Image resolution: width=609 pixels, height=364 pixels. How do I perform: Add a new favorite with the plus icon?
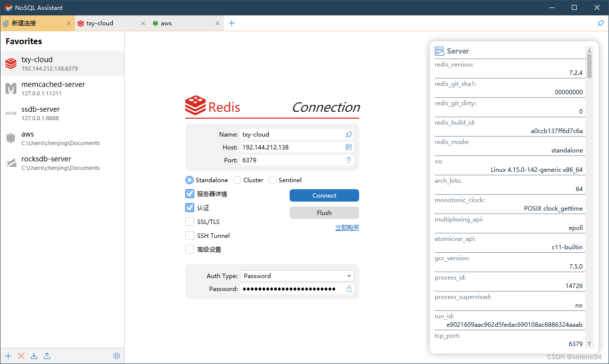[x=8, y=356]
